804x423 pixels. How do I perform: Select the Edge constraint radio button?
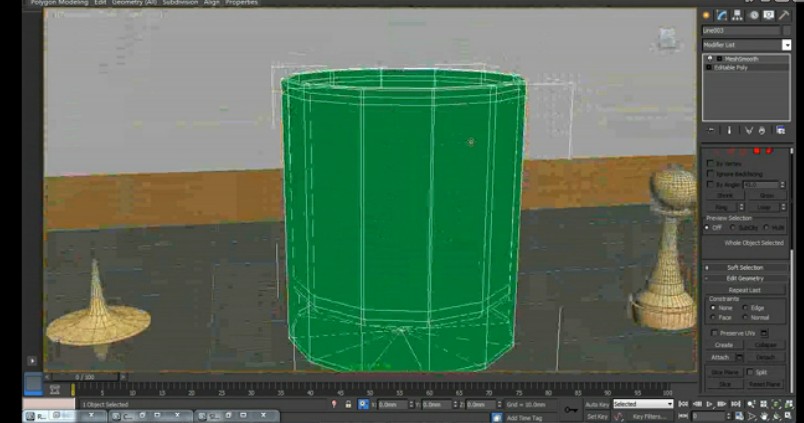click(x=746, y=308)
